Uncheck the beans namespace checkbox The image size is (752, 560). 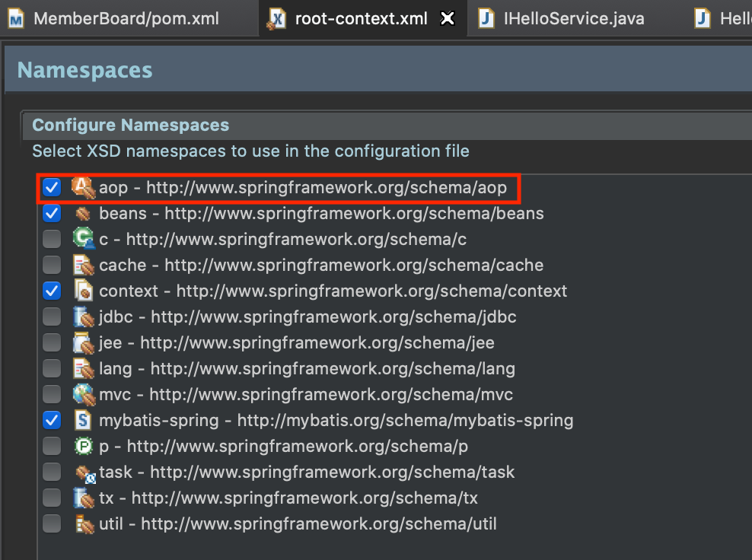pos(51,213)
